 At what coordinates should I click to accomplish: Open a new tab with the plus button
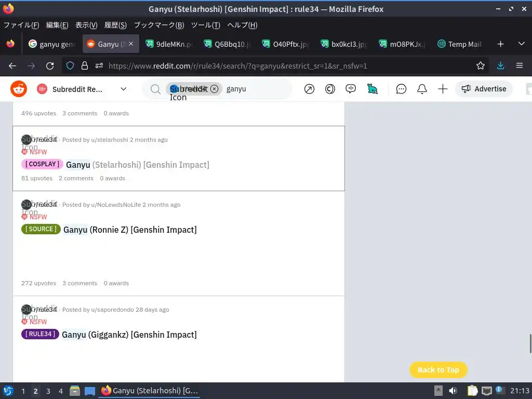500,44
